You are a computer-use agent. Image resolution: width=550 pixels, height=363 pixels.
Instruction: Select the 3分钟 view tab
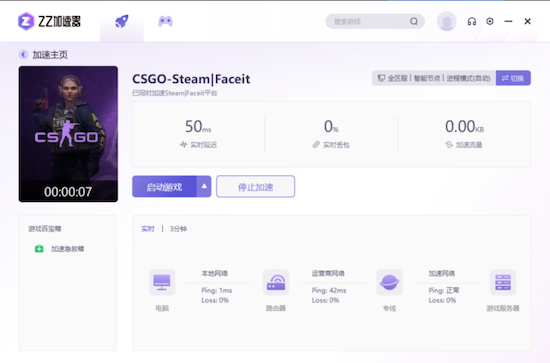[x=178, y=229]
